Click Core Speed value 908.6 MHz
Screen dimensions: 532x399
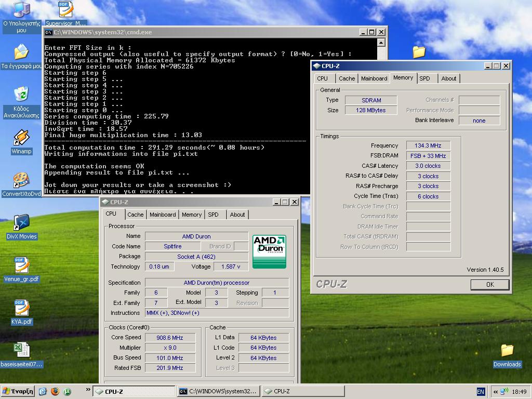click(170, 338)
